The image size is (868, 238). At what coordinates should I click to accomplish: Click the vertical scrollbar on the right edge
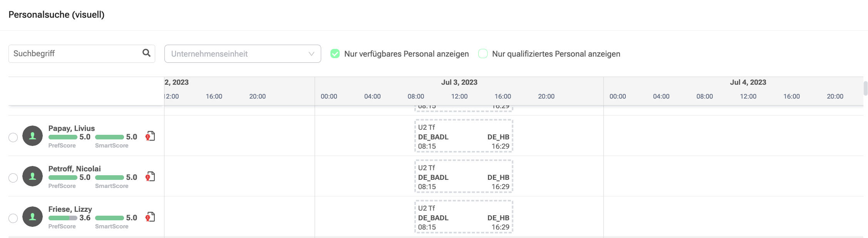865,88
